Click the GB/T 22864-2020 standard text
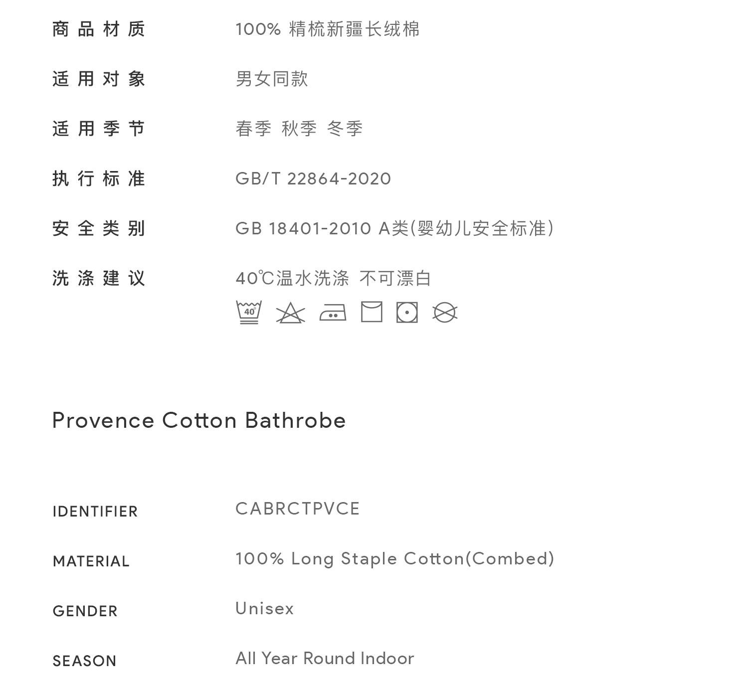Screen dimensions: 748x700 [313, 178]
